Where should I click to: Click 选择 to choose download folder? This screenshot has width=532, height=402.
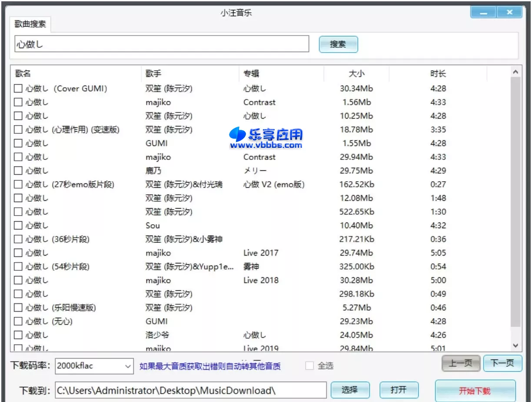[x=350, y=390]
